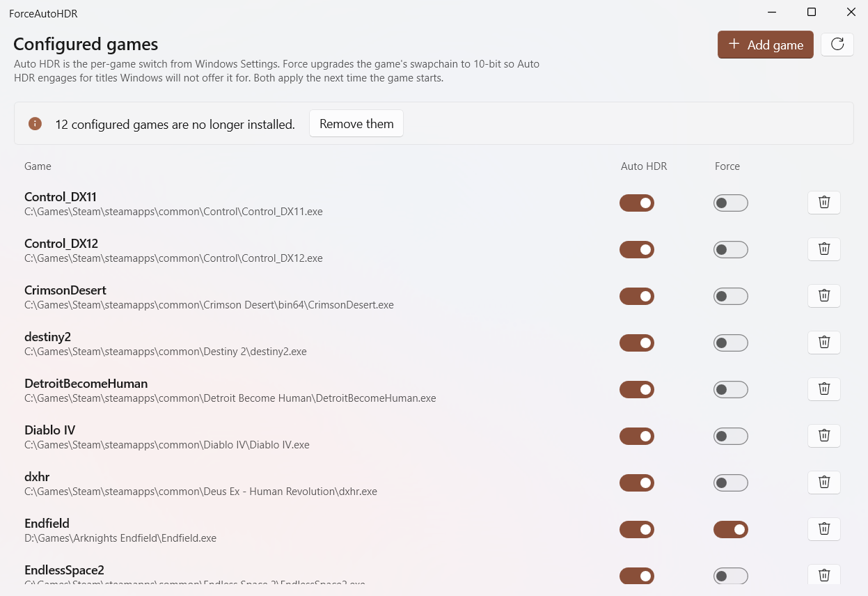Delete the Control_DX11 entry with trash icon
The height and width of the screenshot is (596, 868).
coord(824,203)
